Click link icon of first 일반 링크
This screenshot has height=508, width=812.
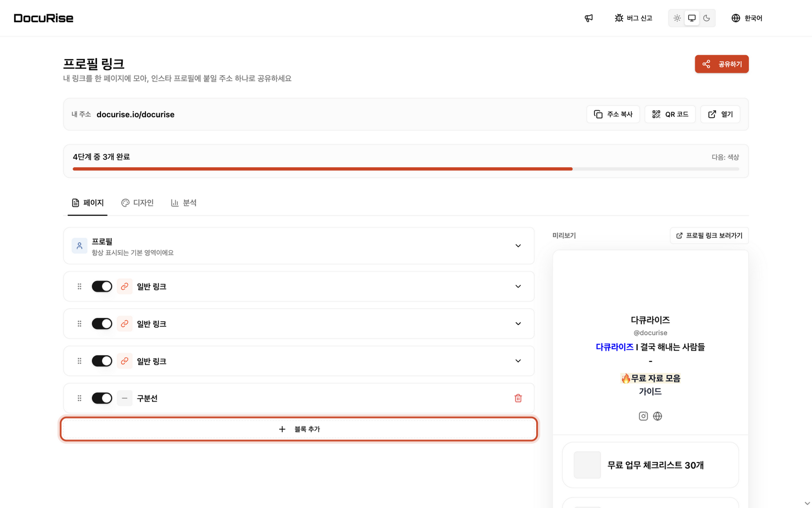coord(125,286)
